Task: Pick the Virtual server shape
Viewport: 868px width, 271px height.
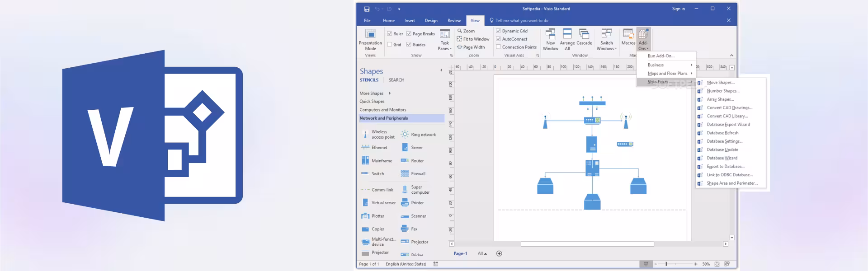Action: (378, 203)
